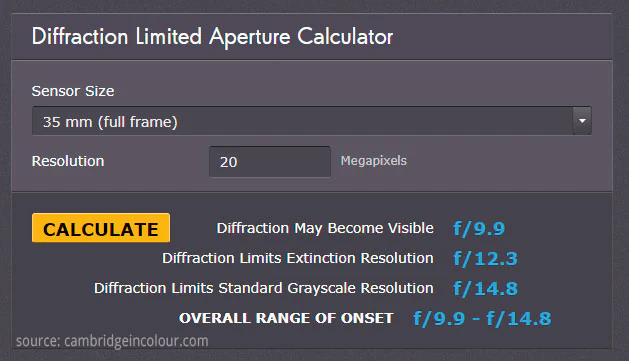This screenshot has width=629, height=361.
Task: Click Diffraction Limits Extinction Resolution label
Action: point(298,258)
